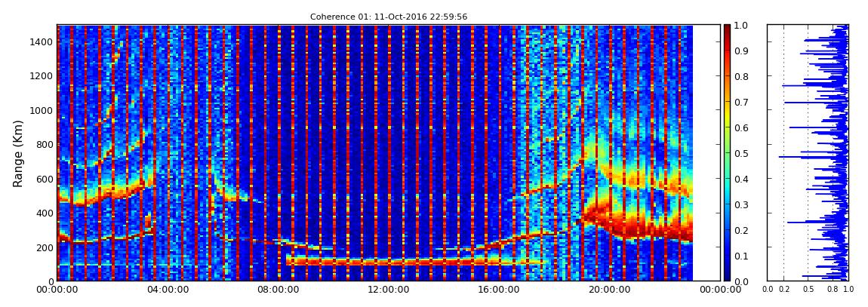
Task: Click the dark blue bottom of the colorbar
Action: click(727, 275)
